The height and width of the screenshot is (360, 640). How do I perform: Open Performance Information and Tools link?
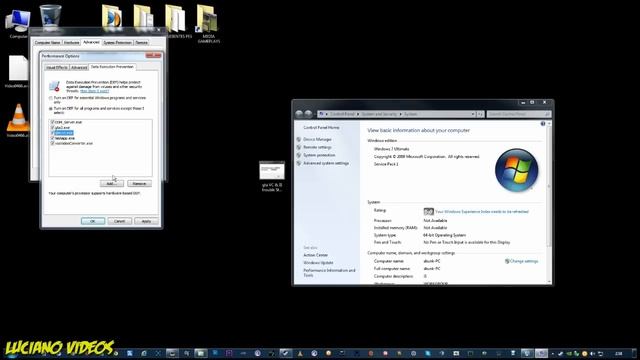[x=329, y=273]
